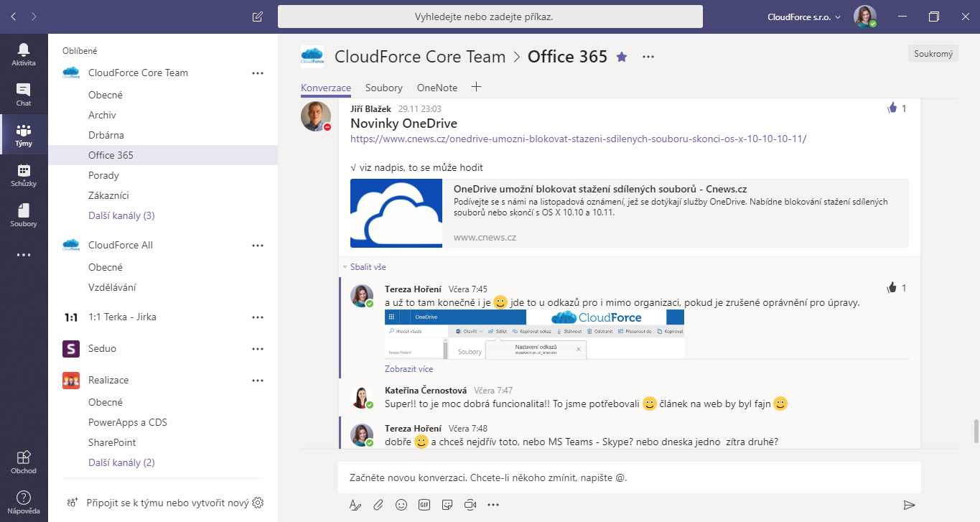Click the new conversation message box
The height and width of the screenshot is (522, 980).
630,477
